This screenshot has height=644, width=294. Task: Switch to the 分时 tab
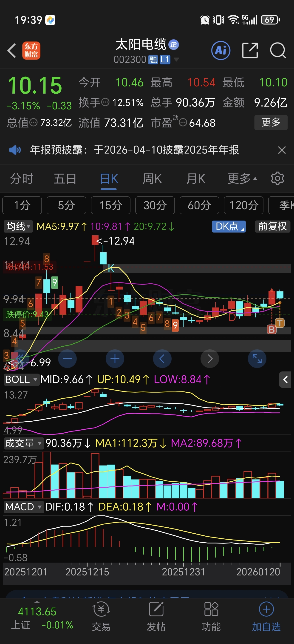[22, 179]
